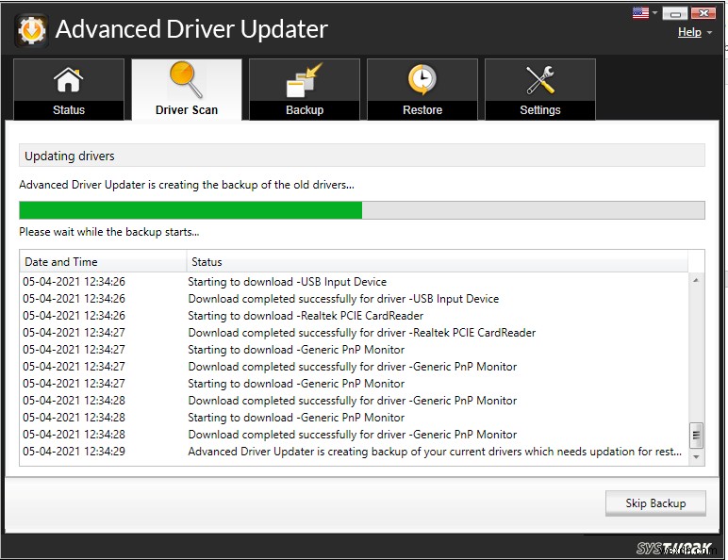Click the log scrollbar down arrow
The height and width of the screenshot is (560, 728).
click(697, 457)
